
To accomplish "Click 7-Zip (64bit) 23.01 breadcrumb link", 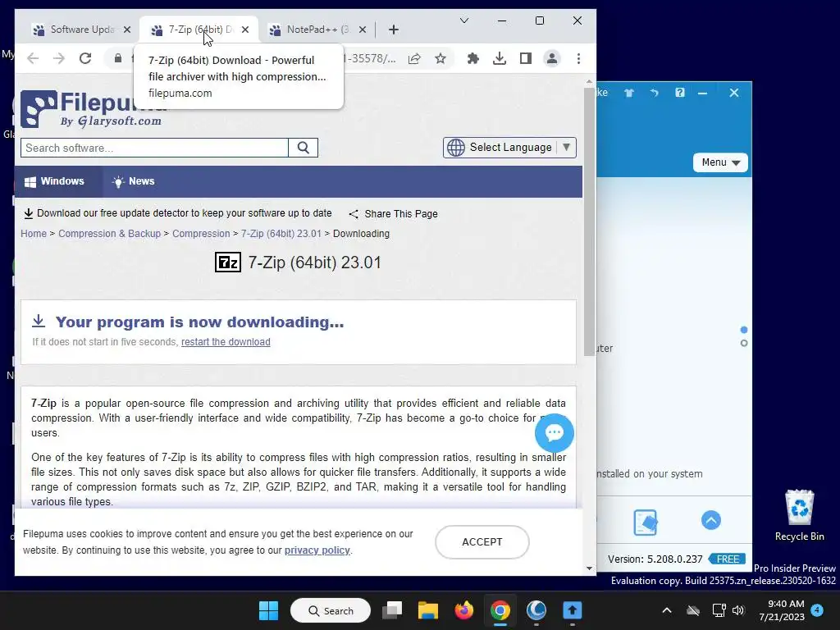I will click(281, 234).
